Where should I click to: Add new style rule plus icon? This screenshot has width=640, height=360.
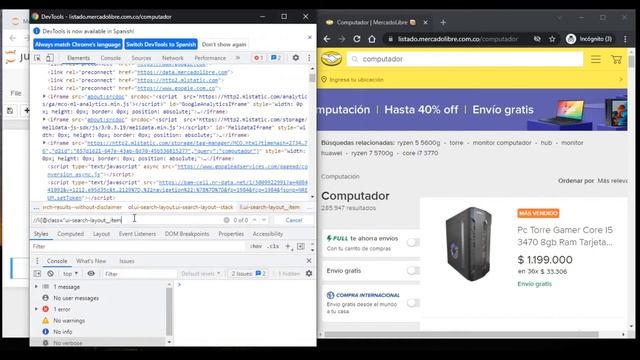288,247
